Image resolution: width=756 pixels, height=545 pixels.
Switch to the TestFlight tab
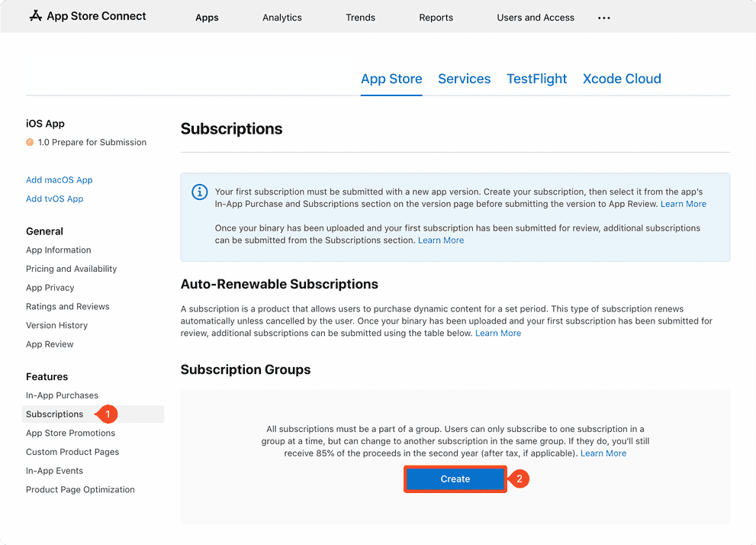(x=536, y=79)
